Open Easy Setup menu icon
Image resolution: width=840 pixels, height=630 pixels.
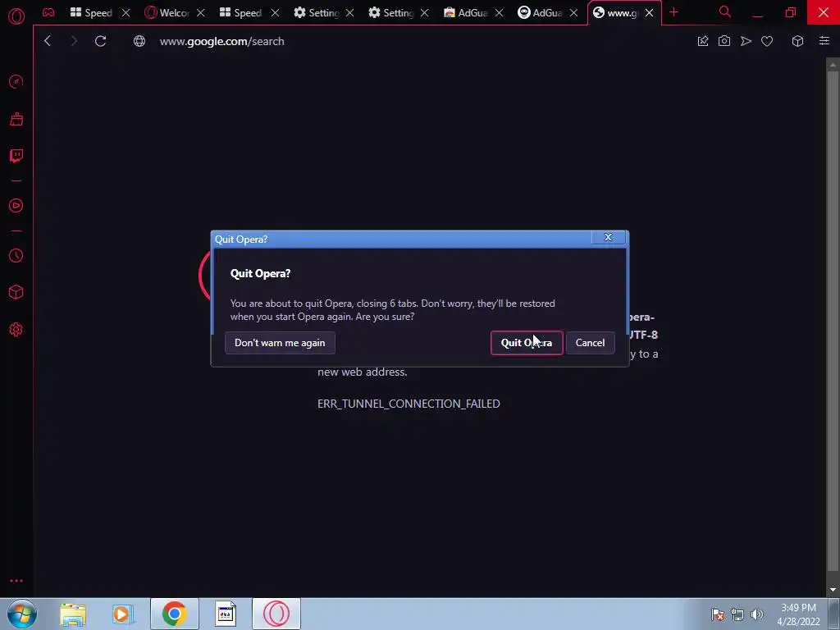pos(824,41)
